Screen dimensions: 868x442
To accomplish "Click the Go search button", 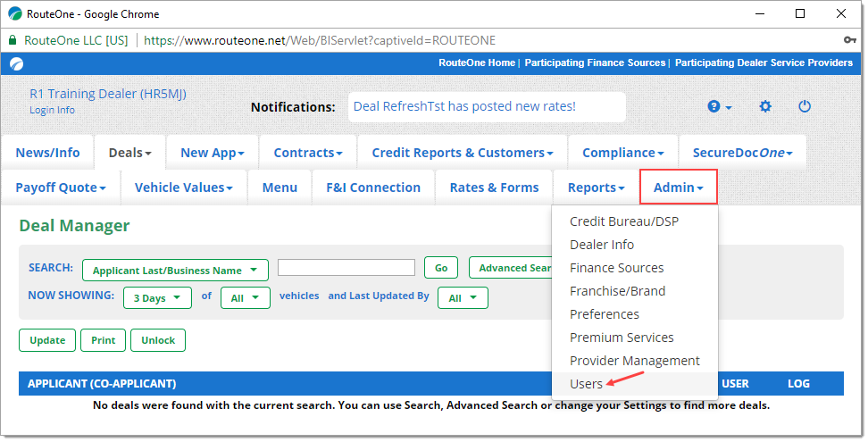I will (441, 268).
